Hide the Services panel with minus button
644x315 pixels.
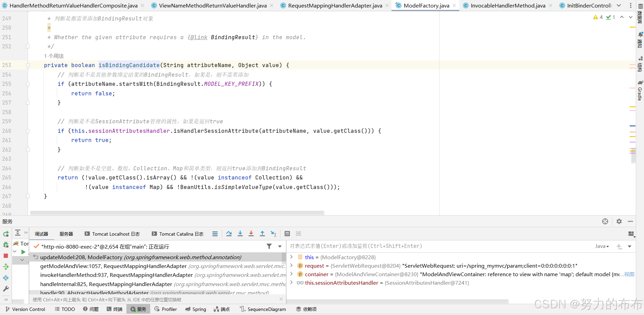pyautogui.click(x=630, y=221)
